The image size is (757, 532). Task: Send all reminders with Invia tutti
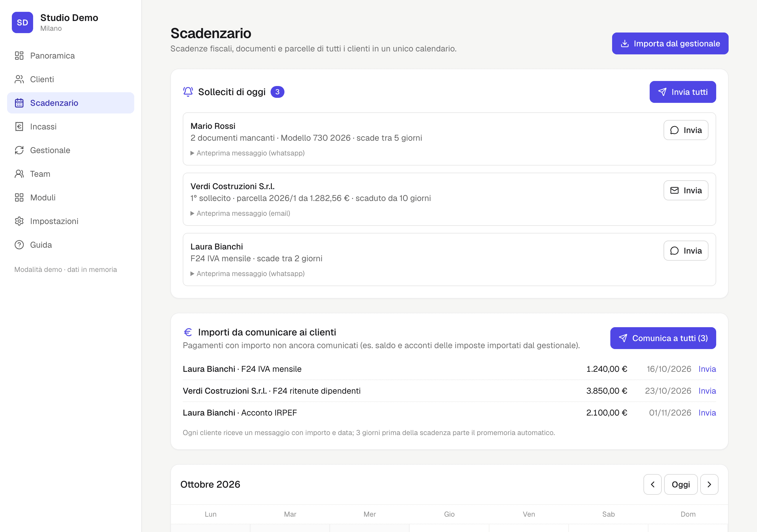click(682, 92)
